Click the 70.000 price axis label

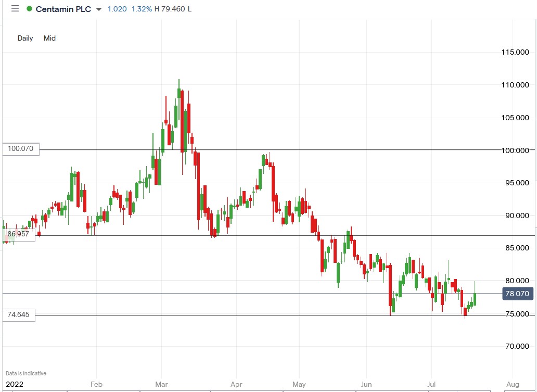pos(517,346)
